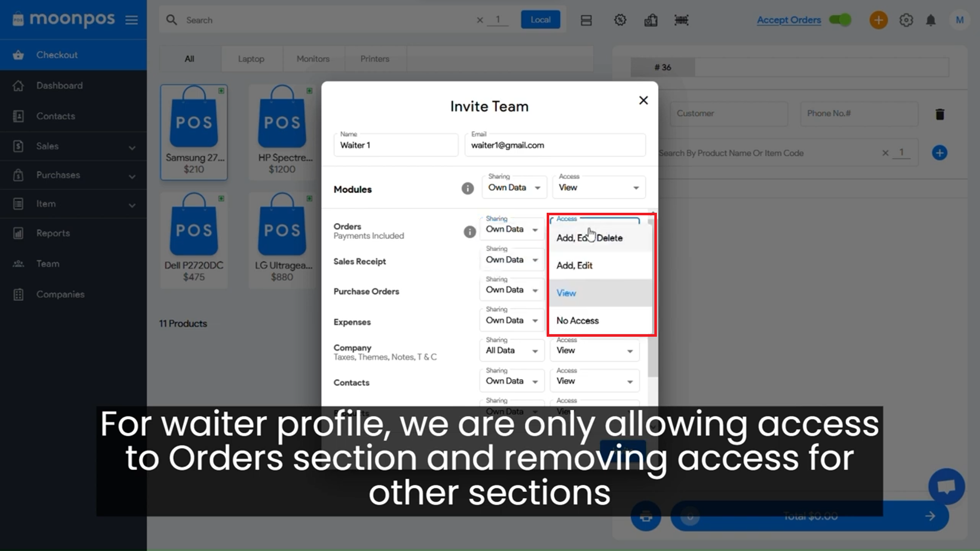The height and width of the screenshot is (551, 980).
Task: Open Purchase Orders Sharing dropdown
Action: click(512, 290)
